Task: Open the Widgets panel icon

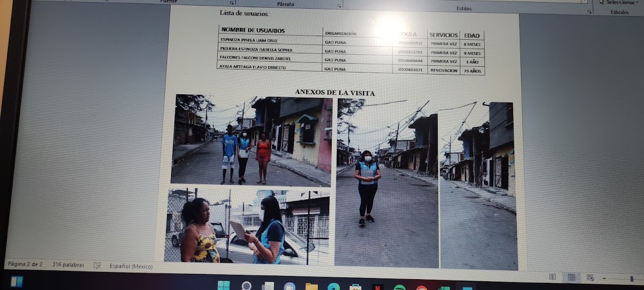Action: (17, 282)
